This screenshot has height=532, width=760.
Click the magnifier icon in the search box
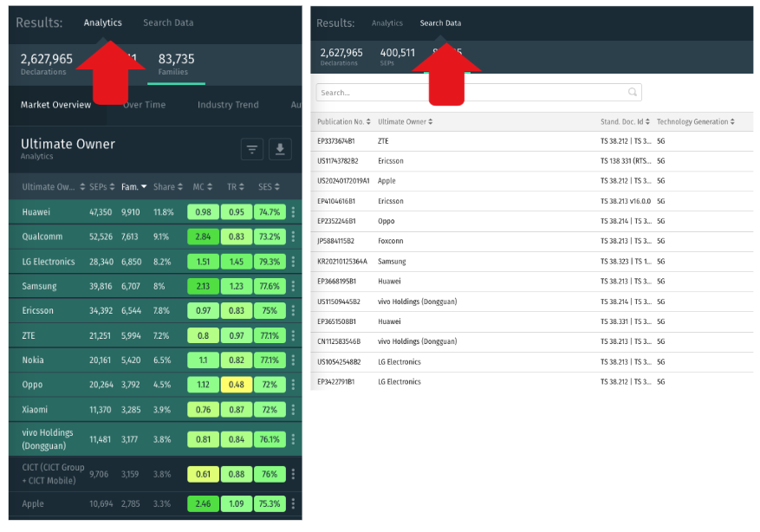632,92
